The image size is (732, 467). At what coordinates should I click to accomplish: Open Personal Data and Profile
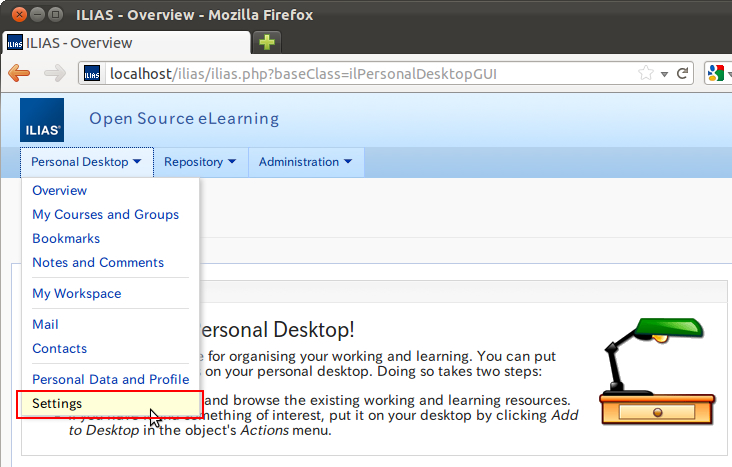110,380
